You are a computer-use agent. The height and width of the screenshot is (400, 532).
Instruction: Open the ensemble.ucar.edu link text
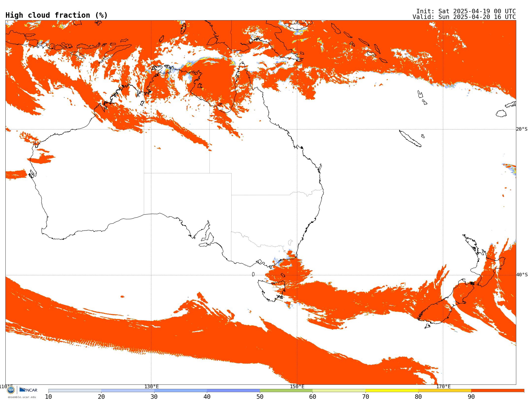point(22,397)
